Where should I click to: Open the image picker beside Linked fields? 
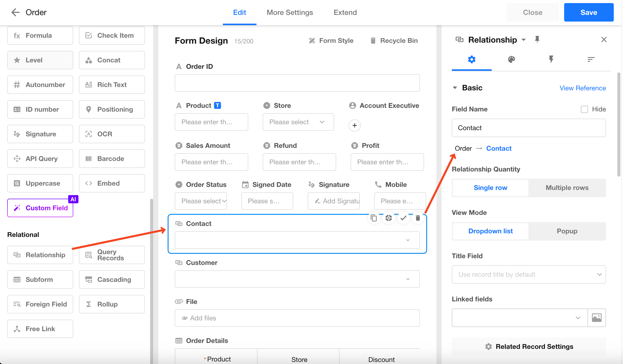[597, 318]
